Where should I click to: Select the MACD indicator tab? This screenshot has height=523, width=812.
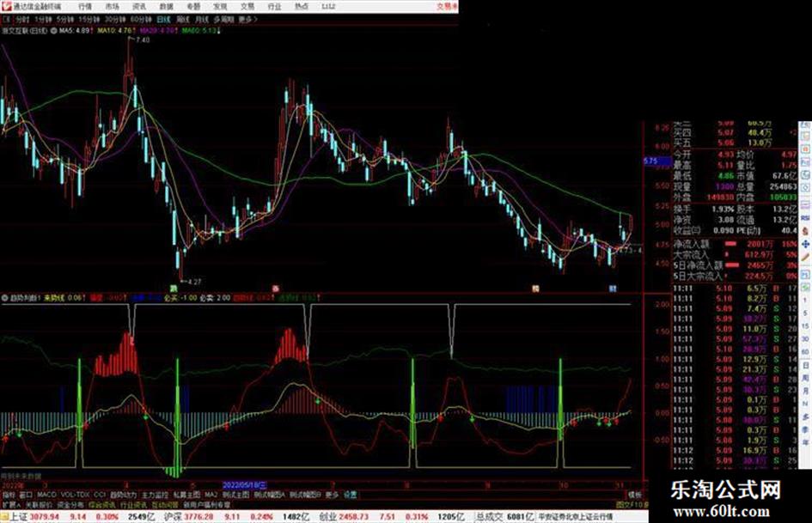46,495
